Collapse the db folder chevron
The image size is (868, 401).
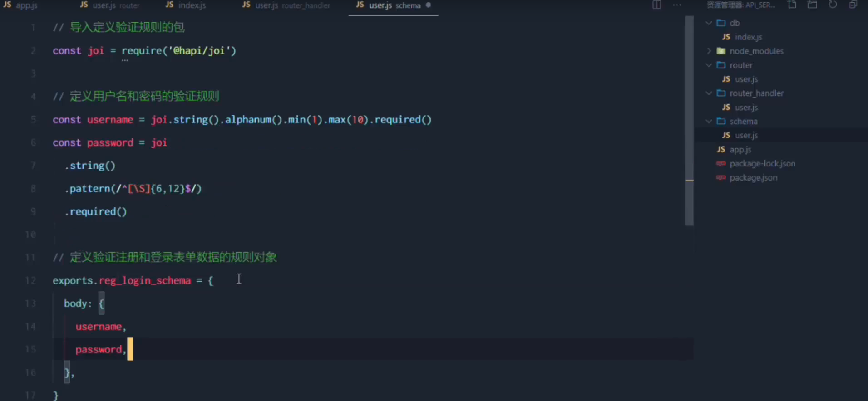(x=709, y=23)
